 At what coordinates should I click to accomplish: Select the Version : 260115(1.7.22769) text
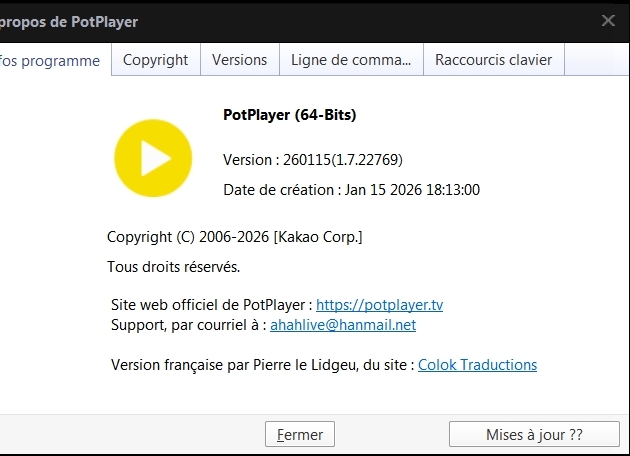313,160
